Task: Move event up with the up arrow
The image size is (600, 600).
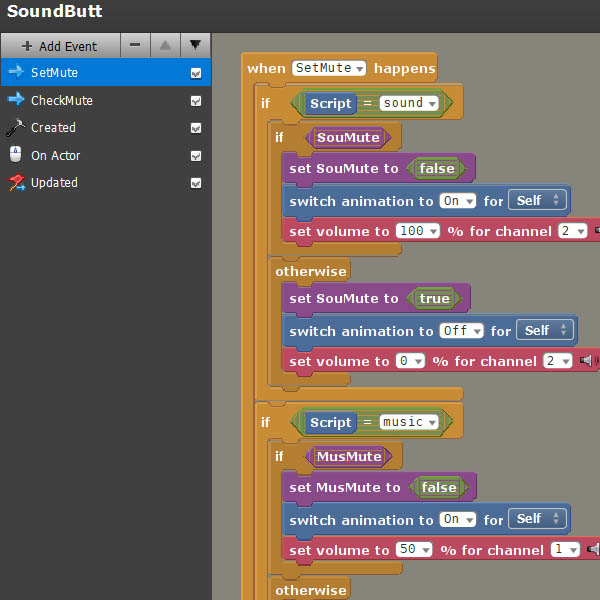Action: click(x=166, y=45)
